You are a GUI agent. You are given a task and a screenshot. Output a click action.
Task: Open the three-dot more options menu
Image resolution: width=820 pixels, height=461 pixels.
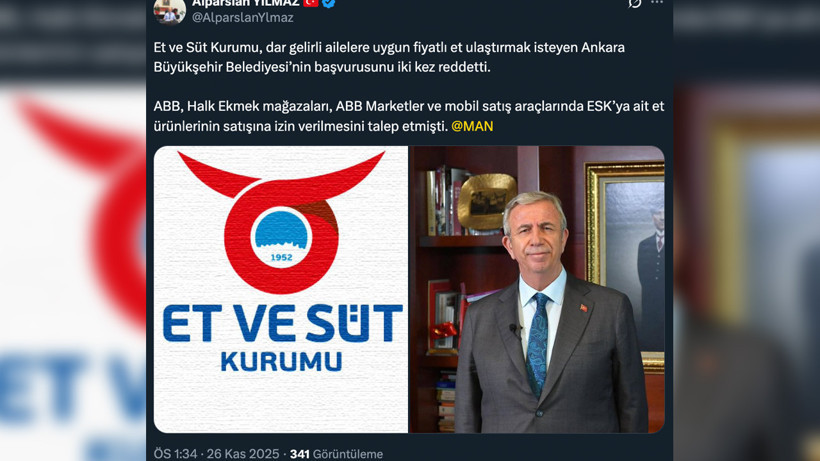[657, 3]
